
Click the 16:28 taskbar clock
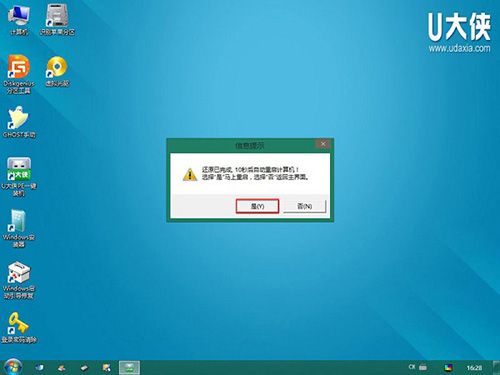click(474, 368)
